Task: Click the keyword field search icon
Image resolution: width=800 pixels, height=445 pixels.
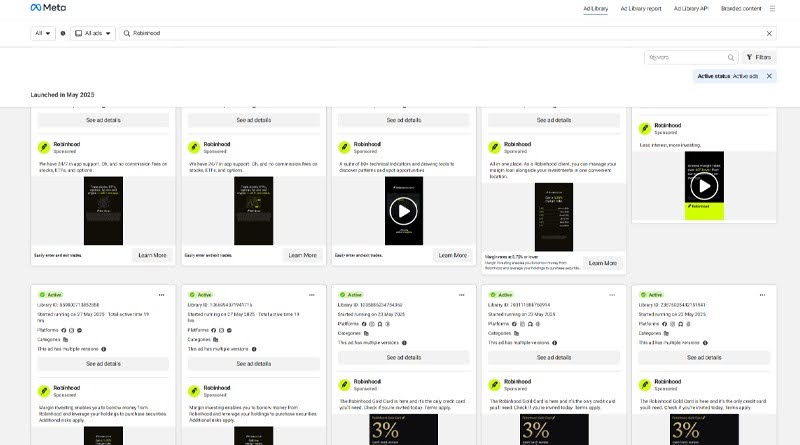Action: (731, 58)
